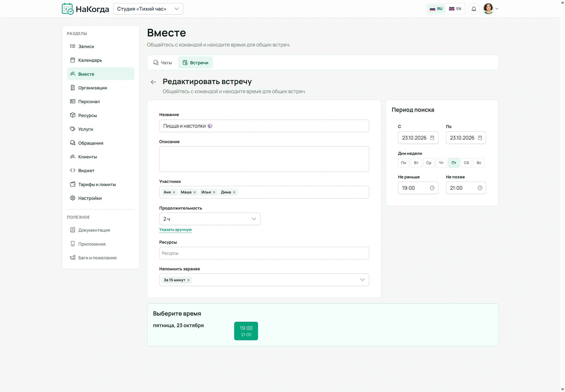The height and width of the screenshot is (392, 565).
Task: Open the Документация link
Action: [101, 230]
